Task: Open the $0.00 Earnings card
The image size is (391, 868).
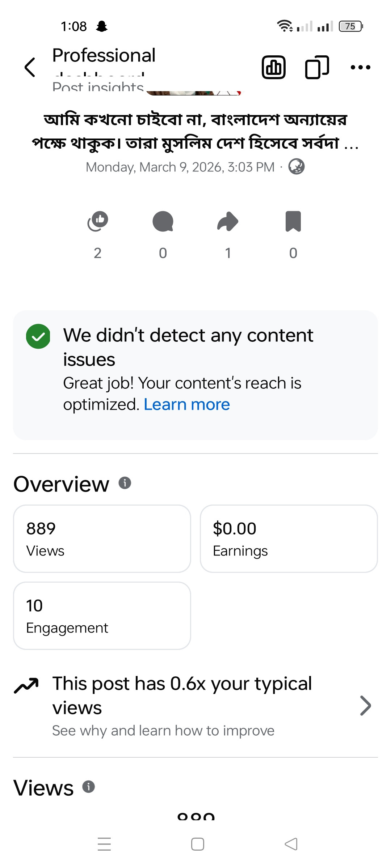Action: coord(289,539)
